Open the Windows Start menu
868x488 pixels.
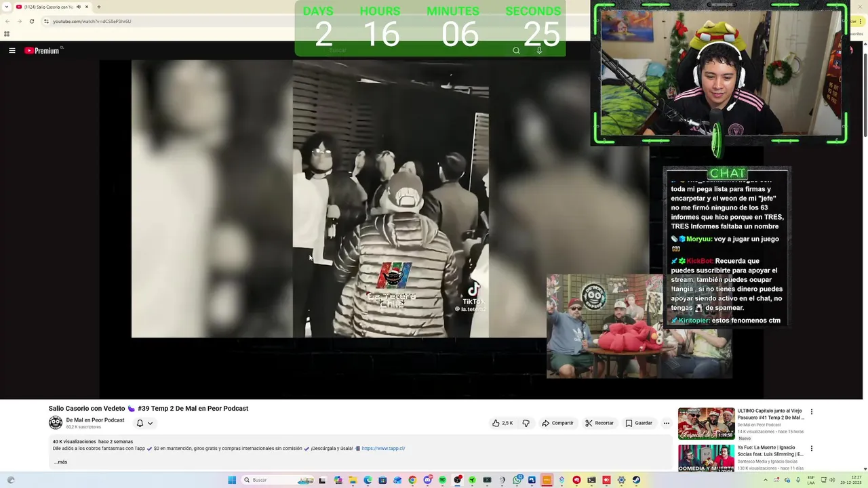[232, 480]
